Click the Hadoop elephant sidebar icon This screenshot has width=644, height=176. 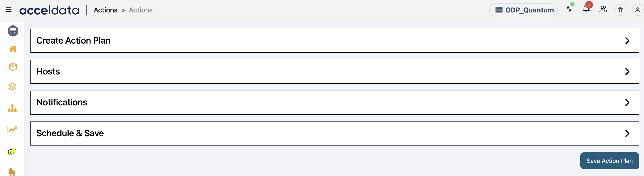[12, 151]
